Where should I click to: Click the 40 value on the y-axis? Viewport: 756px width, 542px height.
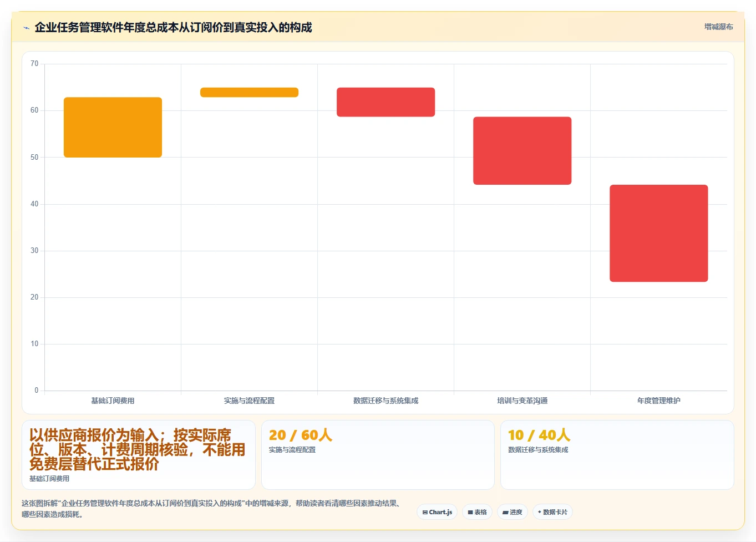[x=34, y=204]
